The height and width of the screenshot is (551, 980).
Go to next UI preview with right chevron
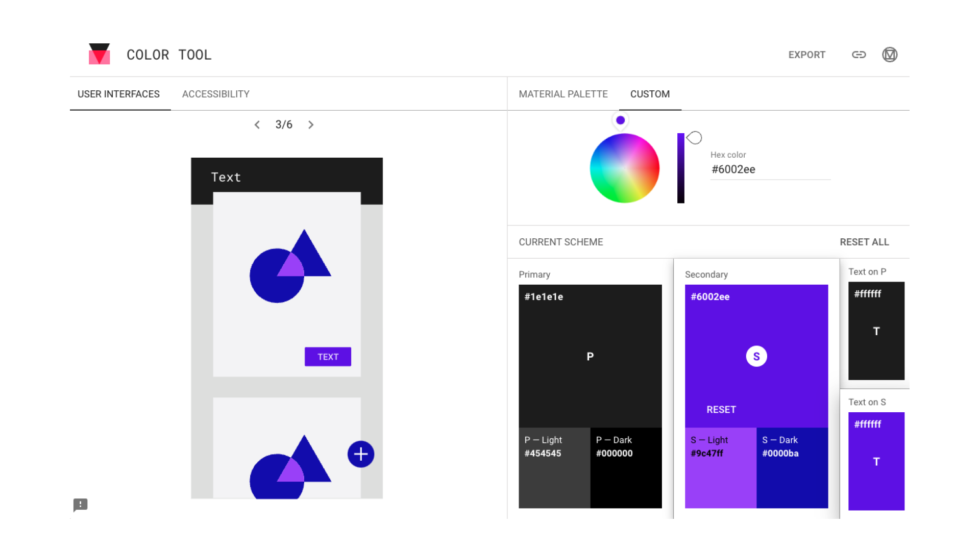[x=311, y=125]
